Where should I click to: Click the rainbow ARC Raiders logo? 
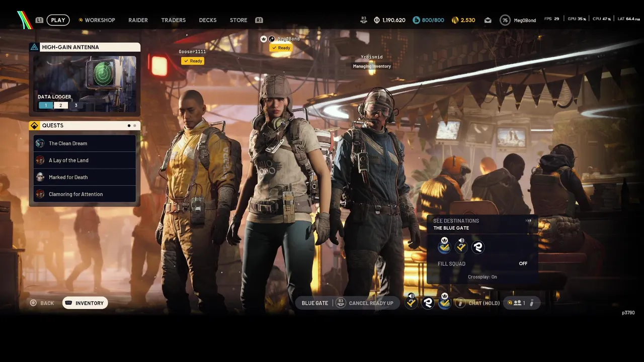[25, 20]
